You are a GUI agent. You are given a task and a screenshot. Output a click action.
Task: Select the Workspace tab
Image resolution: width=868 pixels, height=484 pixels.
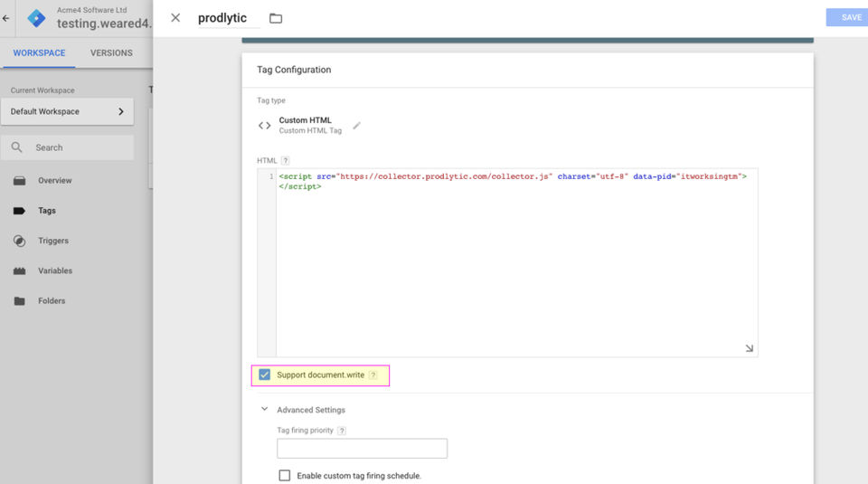39,52
